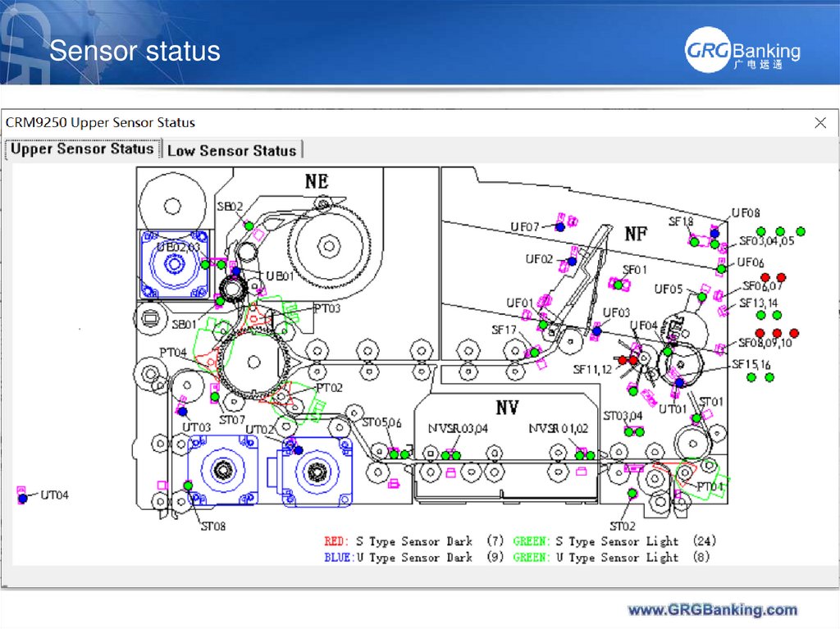Click the SB02 sensor indicator
Image resolution: width=840 pixels, height=629 pixels.
[x=249, y=226]
